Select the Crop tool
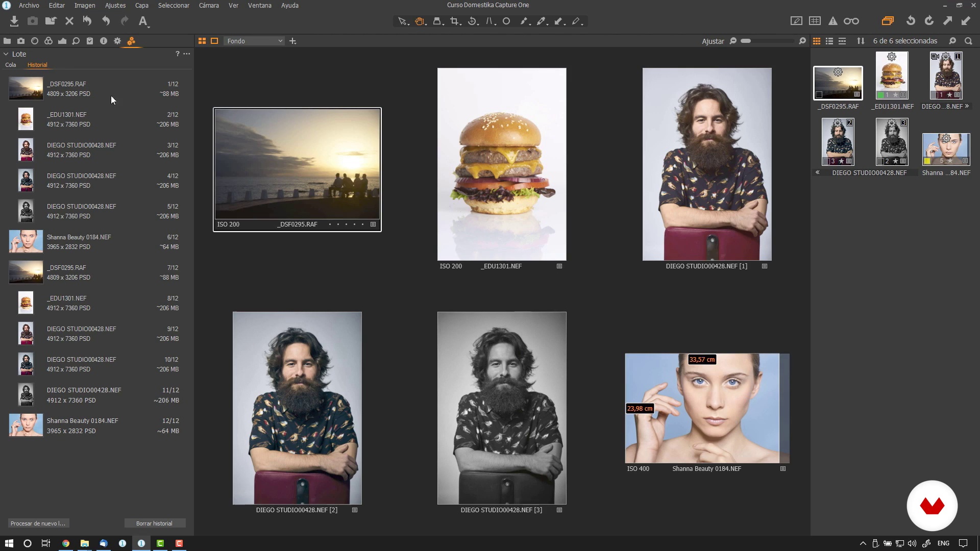Screen dimensions: 980x551 tap(455, 21)
